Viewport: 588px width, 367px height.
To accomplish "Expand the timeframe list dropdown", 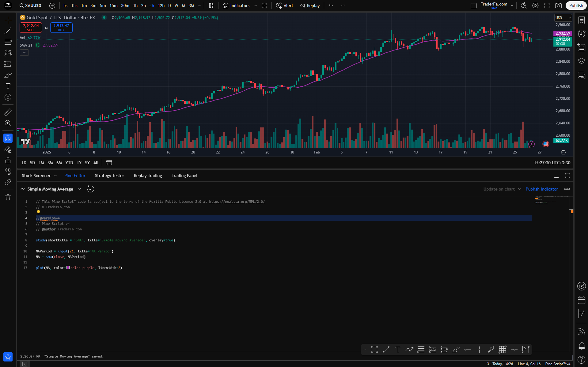I will (199, 6).
